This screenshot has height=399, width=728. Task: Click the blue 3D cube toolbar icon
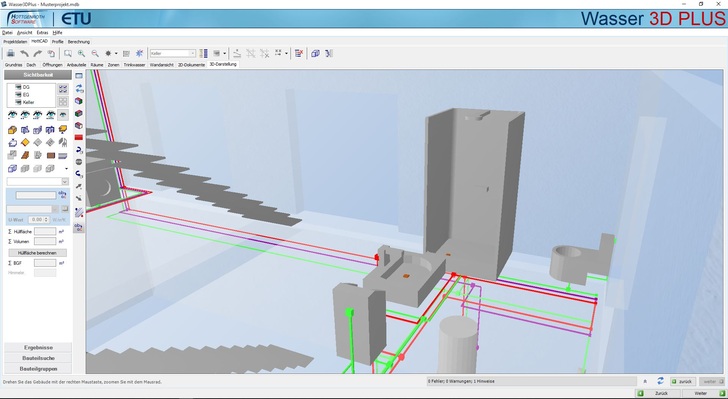[x=315, y=53]
